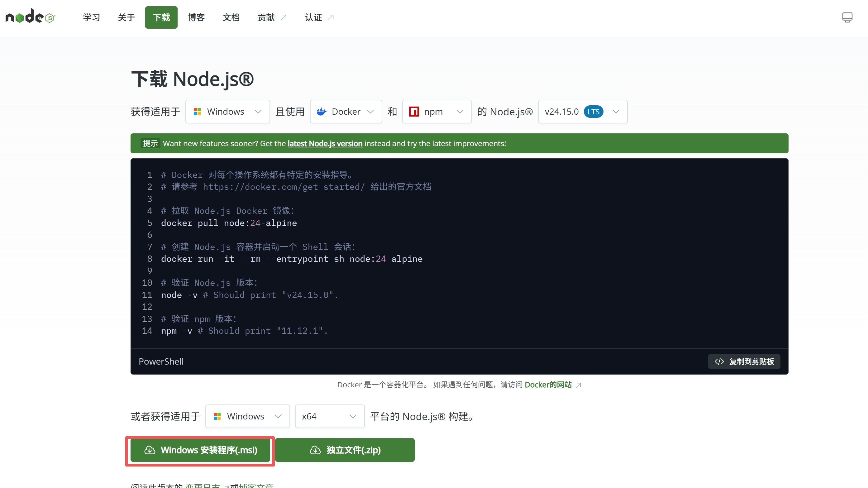868x488 pixels.
Task: Click the Node.js logo
Action: point(30,17)
